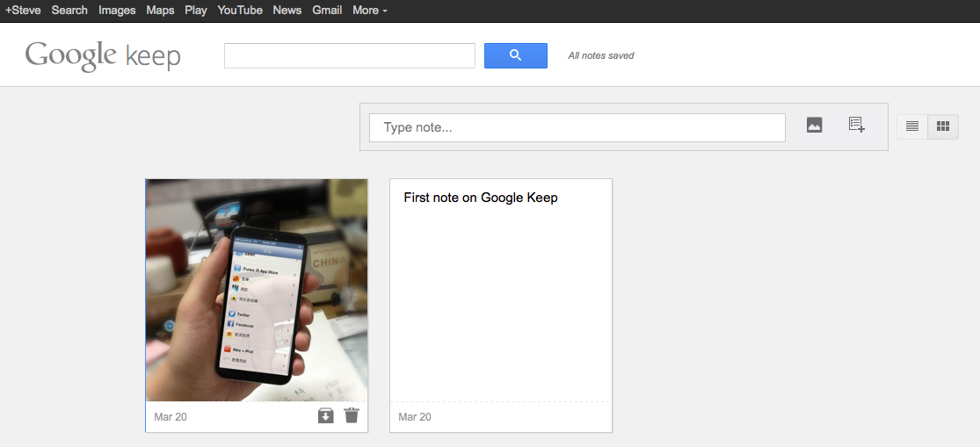The image size is (980, 447).
Task: Focus the Keep search input field
Action: tap(349, 55)
